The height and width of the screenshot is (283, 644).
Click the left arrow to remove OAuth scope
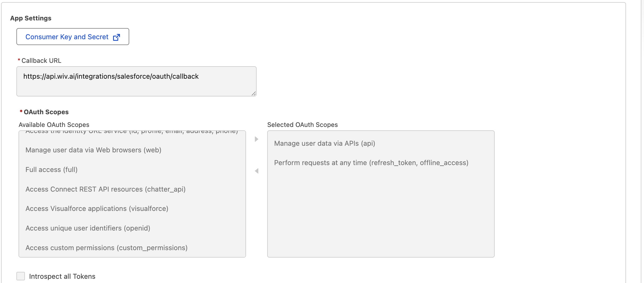[256, 171]
